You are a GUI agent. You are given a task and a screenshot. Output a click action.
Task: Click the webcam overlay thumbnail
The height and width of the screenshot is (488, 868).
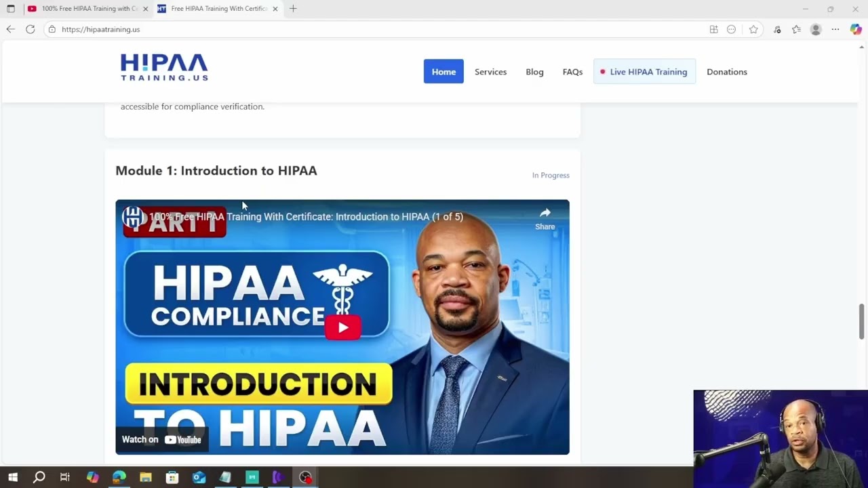point(781,439)
